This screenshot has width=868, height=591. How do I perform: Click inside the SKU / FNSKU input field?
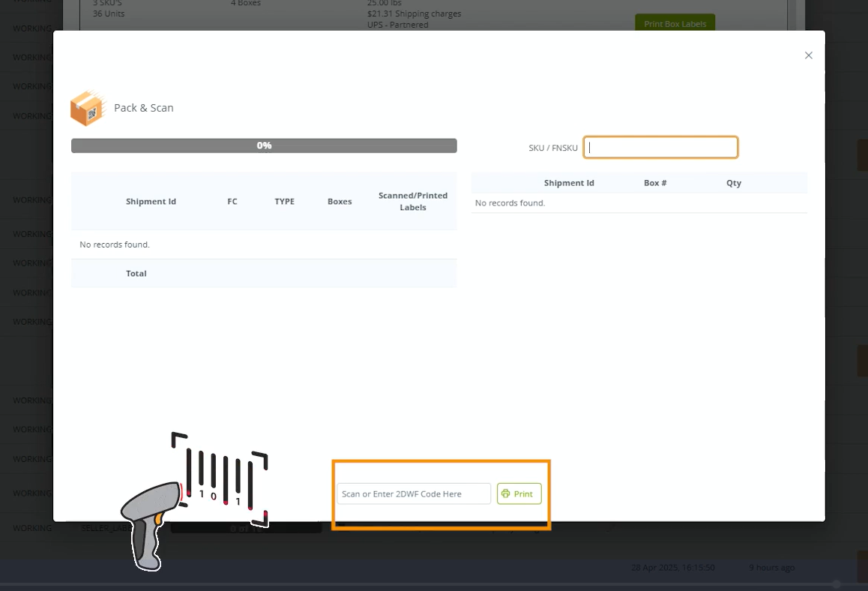(660, 147)
